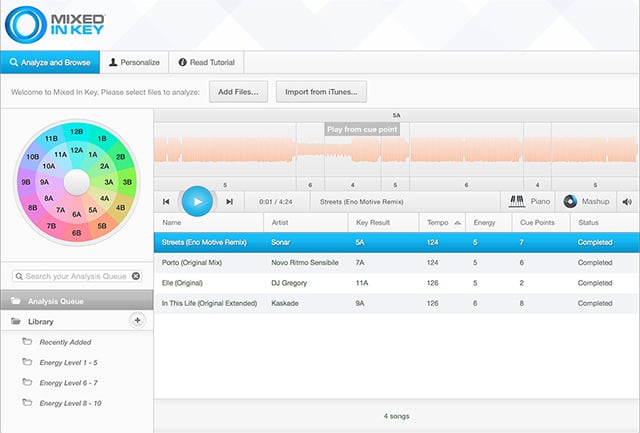The height and width of the screenshot is (433, 640).
Task: Switch to the Personalize tab
Action: pyautogui.click(x=134, y=62)
